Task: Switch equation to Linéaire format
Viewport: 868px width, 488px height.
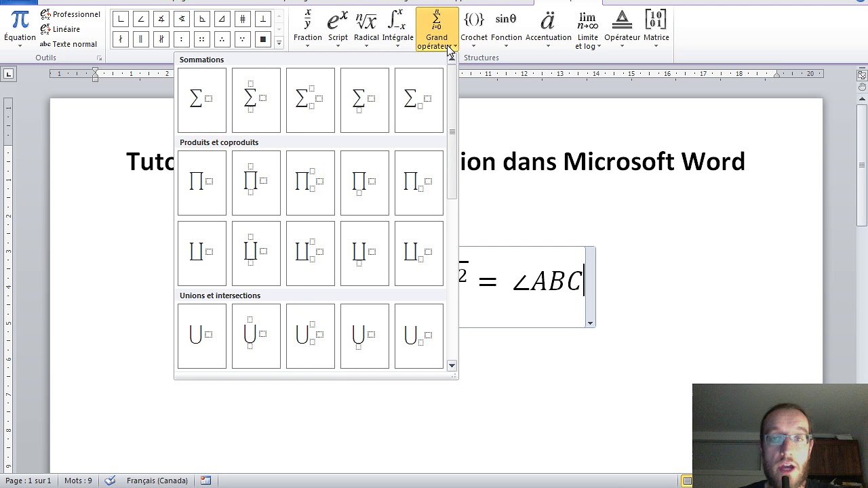Action: [x=60, y=29]
